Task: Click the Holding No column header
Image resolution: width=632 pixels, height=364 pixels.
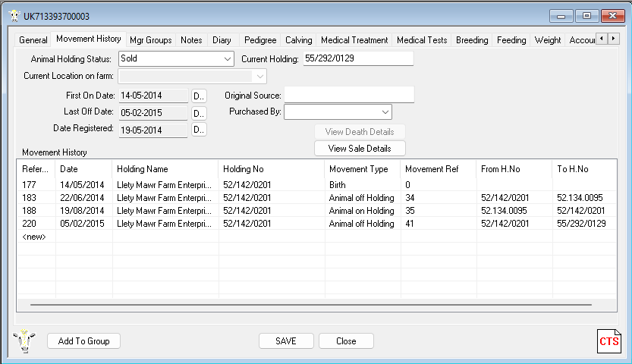Action: (x=272, y=169)
